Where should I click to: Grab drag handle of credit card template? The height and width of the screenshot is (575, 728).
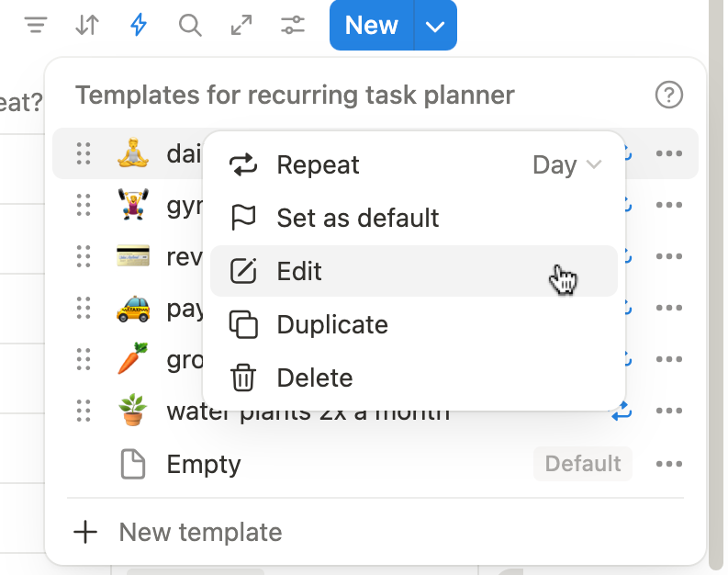tap(84, 256)
